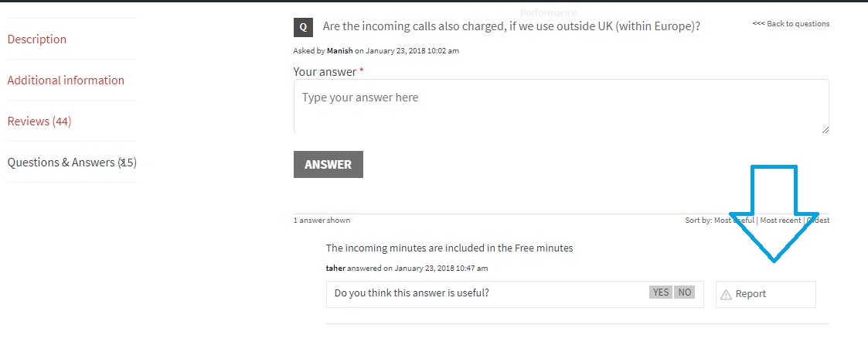
Task: Click the answer text about Free minutes
Action: pyautogui.click(x=450, y=248)
